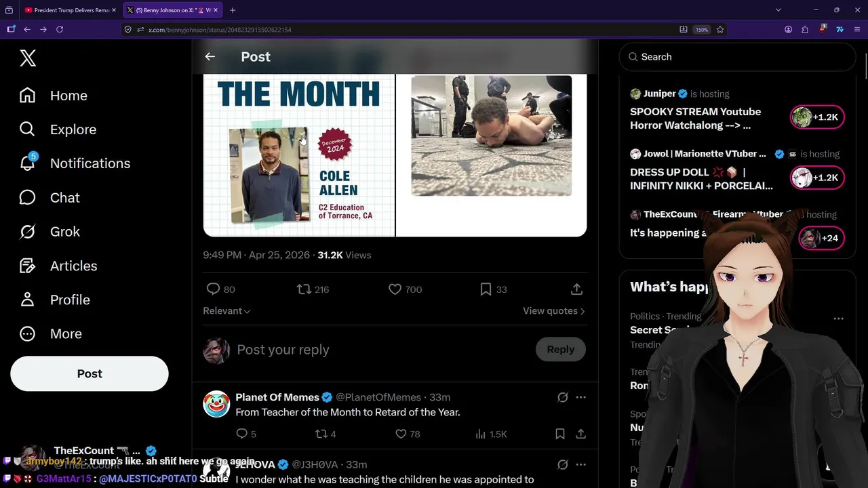The image size is (868, 488).
Task: Open more options on Planet Of Memes reply
Action: click(580, 398)
